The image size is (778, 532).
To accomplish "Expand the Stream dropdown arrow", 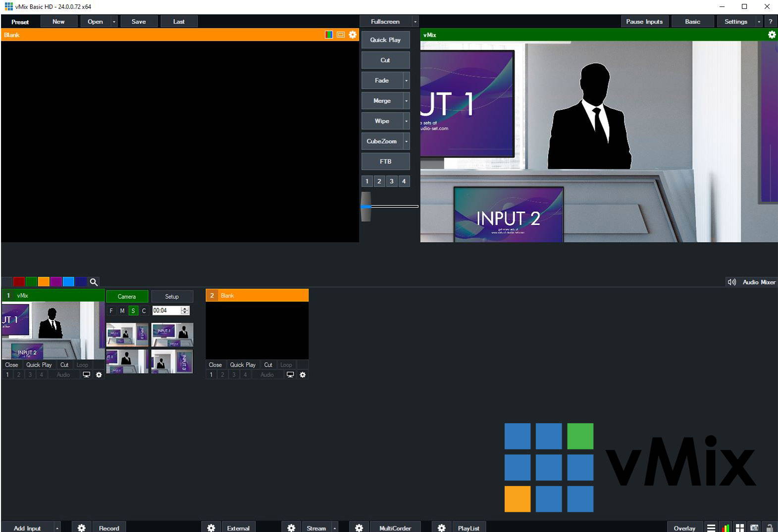I will pyautogui.click(x=335, y=528).
